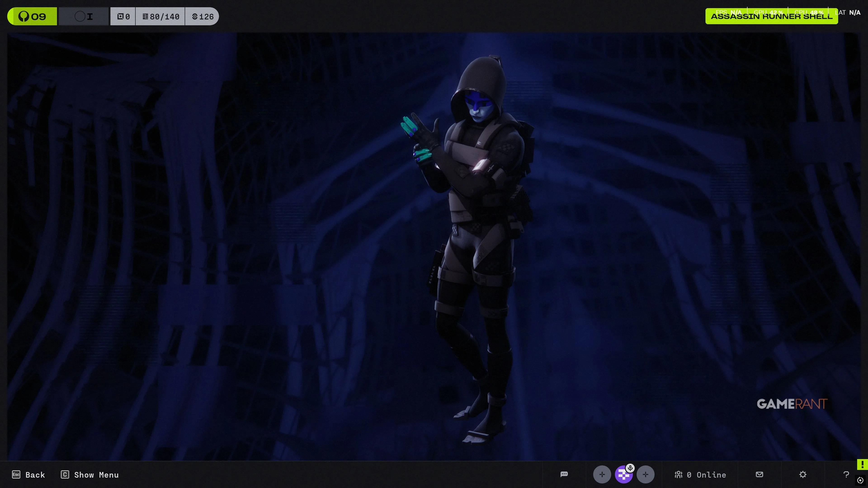Toggle the microphone badge on the avatar
The image size is (868, 488).
tap(630, 468)
